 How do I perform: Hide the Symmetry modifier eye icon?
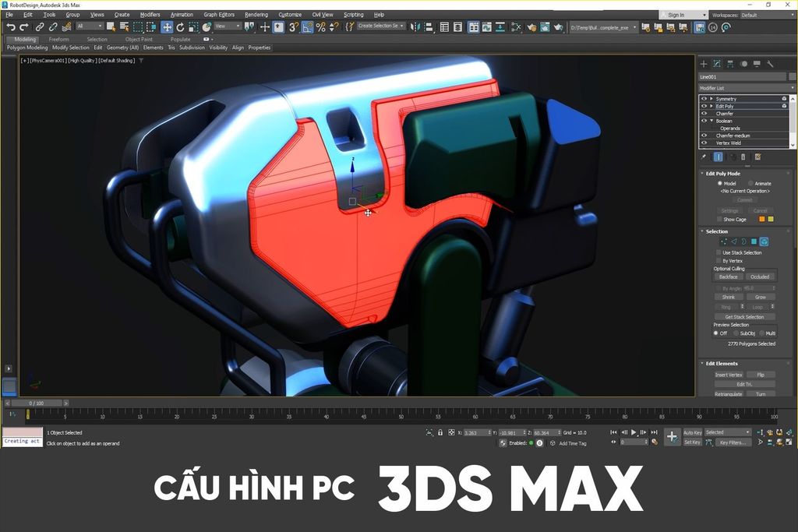click(704, 99)
